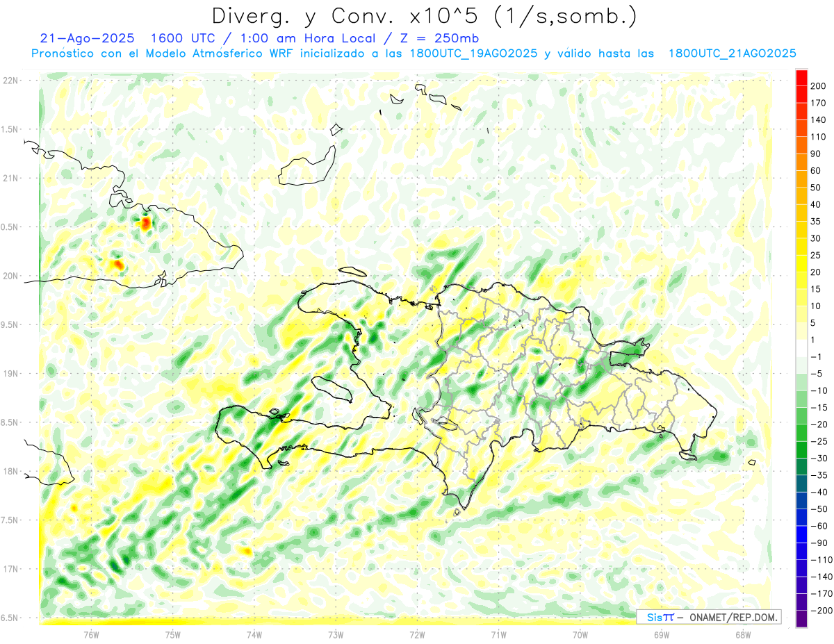
Task: Click the dark purple swatch below -200
Action: (x=802, y=619)
